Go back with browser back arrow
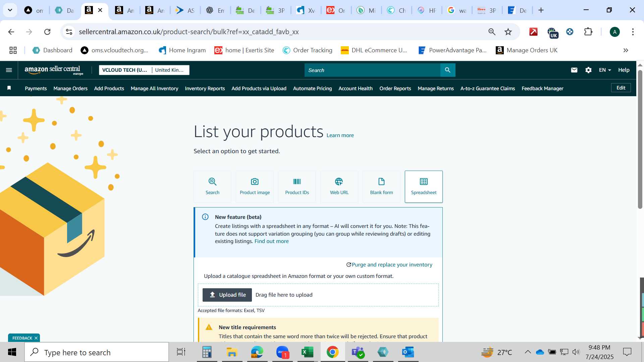Screen dimensions: 644x362 pos(11,32)
